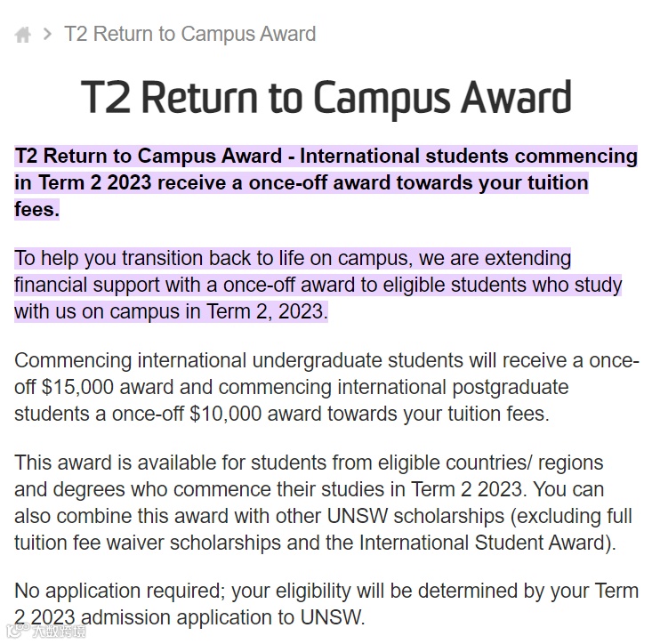
Task: Click 'UNSW scholarships' in the eligibility paragraph
Action: coord(415,517)
